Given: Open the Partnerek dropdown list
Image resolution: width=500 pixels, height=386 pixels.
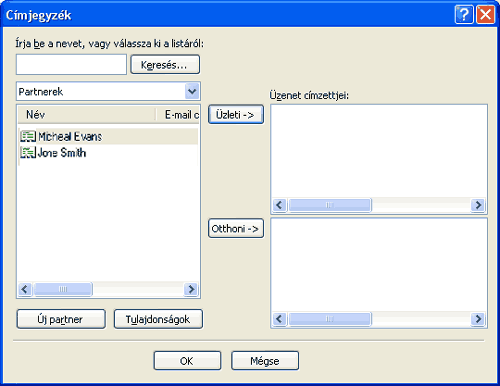Looking at the screenshot, I should [192, 91].
